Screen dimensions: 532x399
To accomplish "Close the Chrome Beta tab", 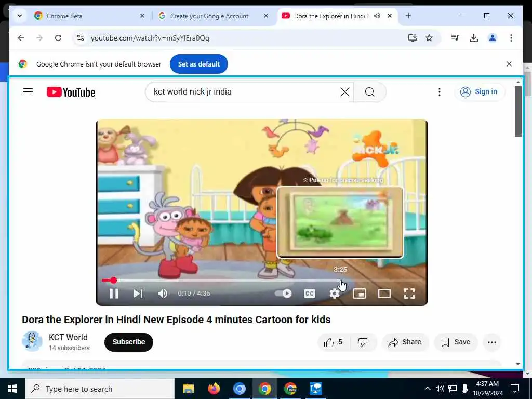I will pyautogui.click(x=142, y=16).
